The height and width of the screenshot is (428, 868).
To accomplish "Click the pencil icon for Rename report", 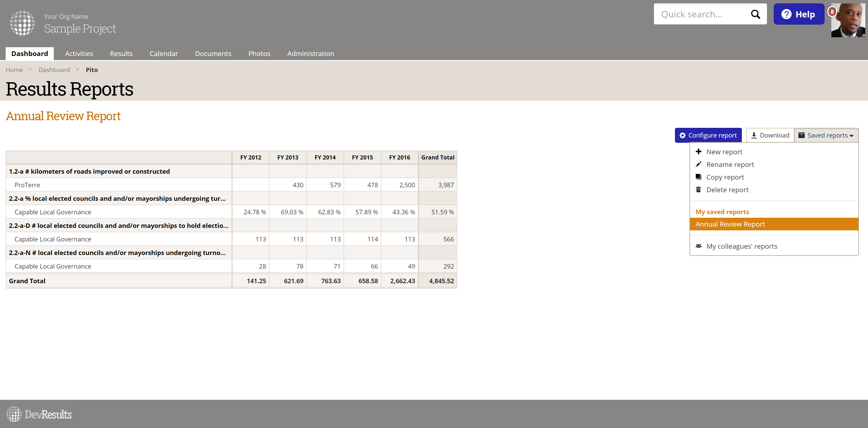I will (698, 164).
